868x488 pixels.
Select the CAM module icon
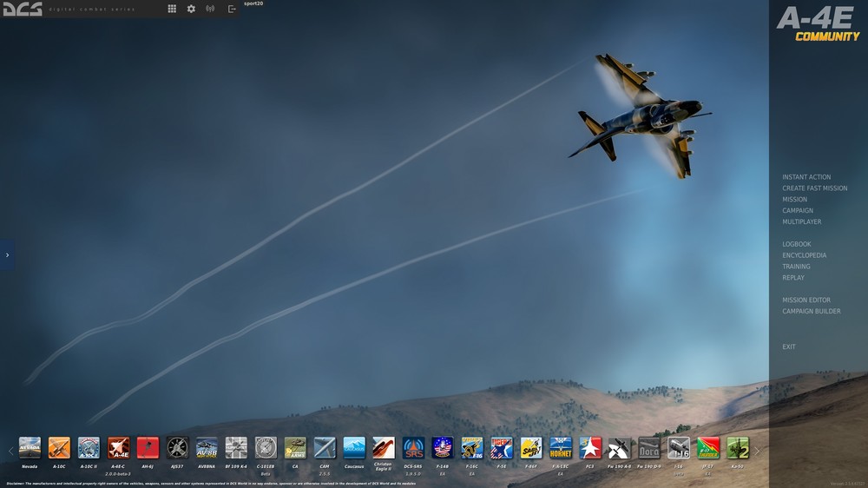tap(325, 447)
